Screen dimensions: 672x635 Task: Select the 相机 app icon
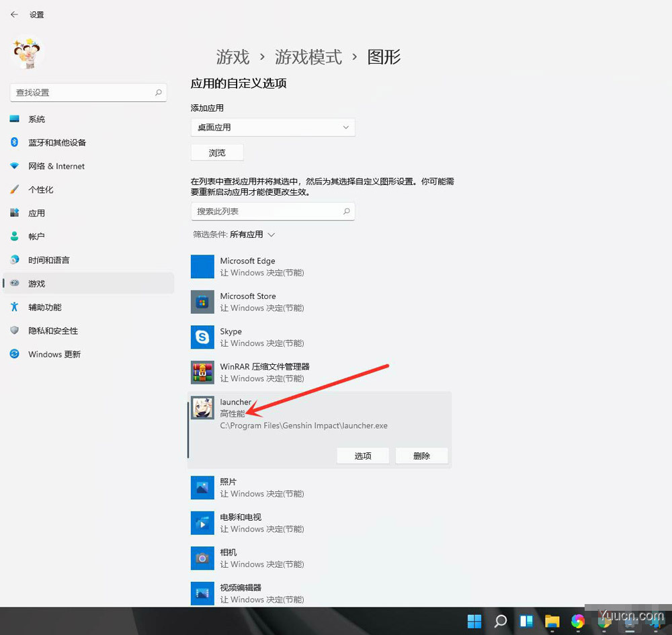point(202,558)
